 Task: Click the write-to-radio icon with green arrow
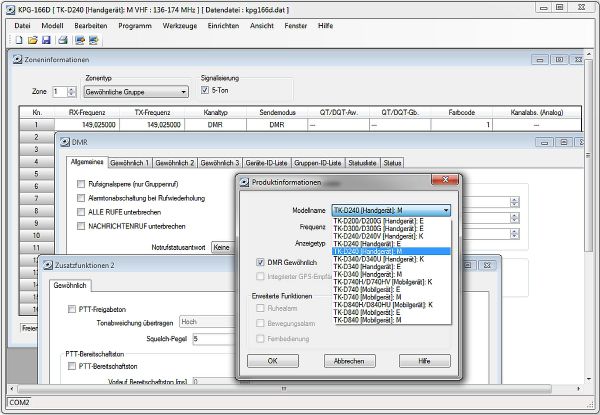pyautogui.click(x=93, y=40)
